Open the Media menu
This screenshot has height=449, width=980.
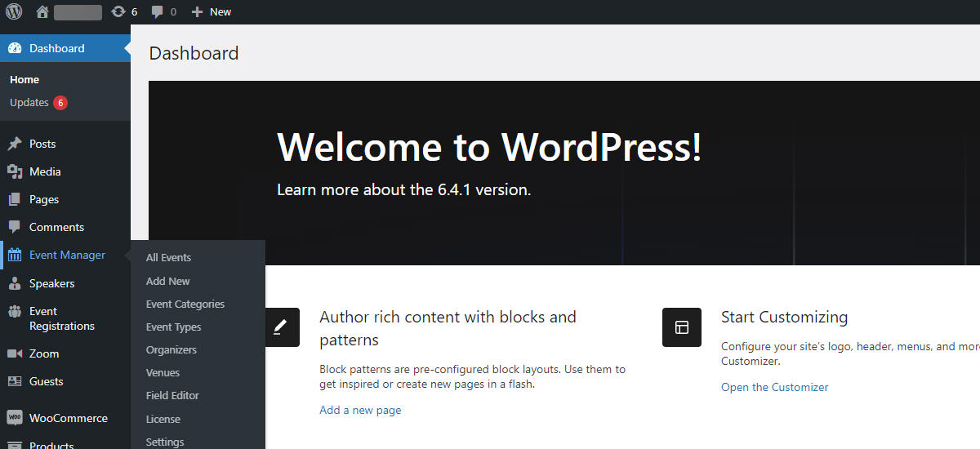(x=65, y=171)
